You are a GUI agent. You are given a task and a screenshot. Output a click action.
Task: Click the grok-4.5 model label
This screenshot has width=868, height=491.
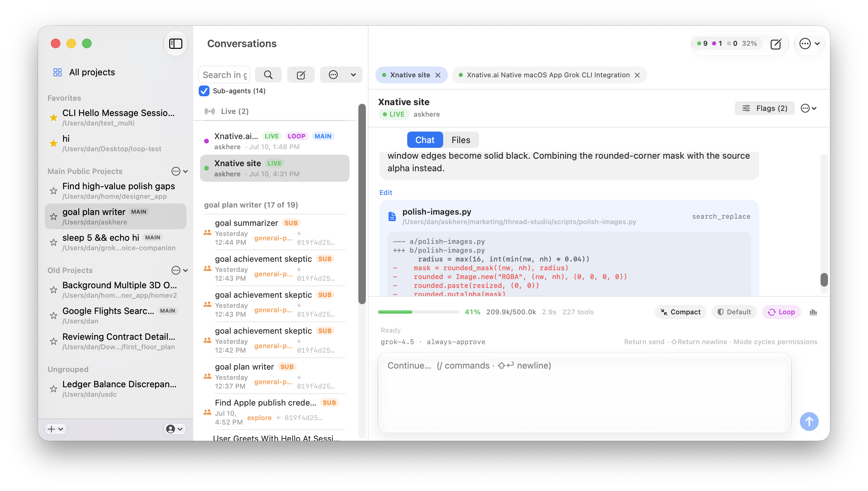(397, 342)
